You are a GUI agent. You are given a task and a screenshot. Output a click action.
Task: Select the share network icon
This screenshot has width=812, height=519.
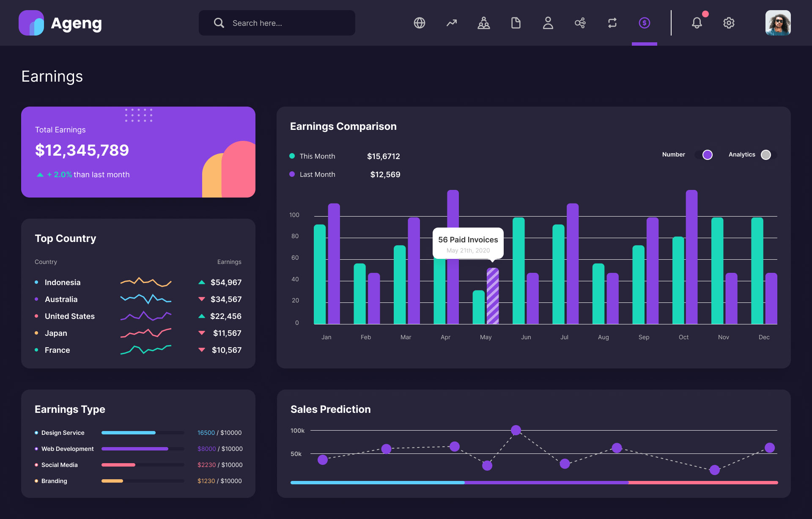click(x=580, y=23)
